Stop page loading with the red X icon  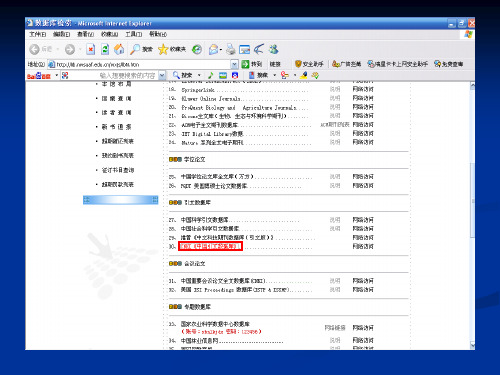pos(90,49)
